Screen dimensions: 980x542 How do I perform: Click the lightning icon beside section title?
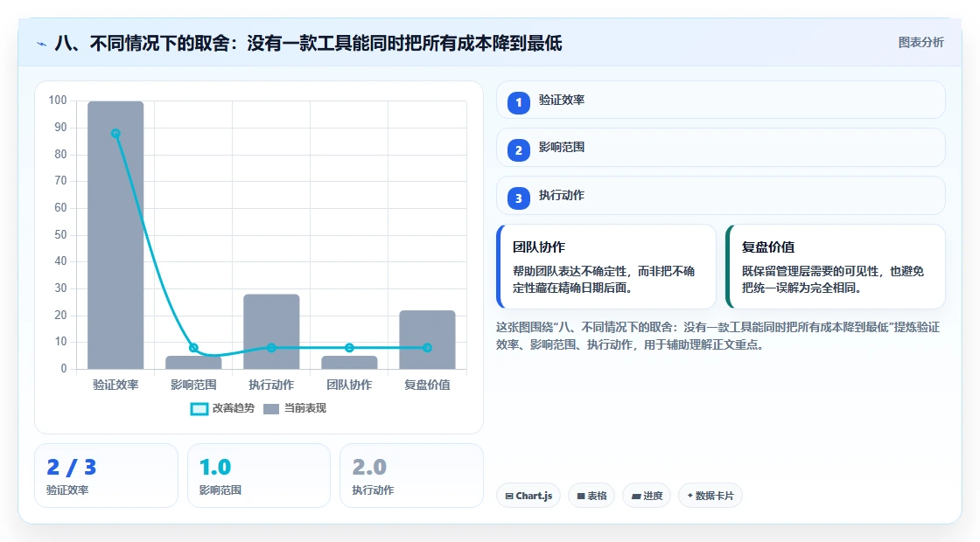(x=42, y=44)
